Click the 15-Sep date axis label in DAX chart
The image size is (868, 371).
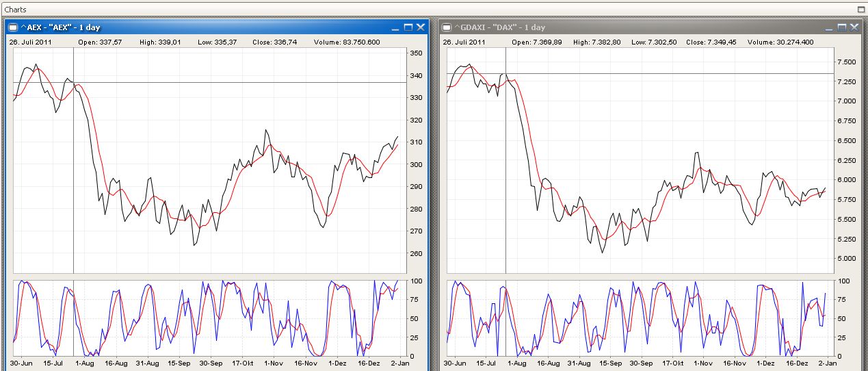click(x=611, y=363)
